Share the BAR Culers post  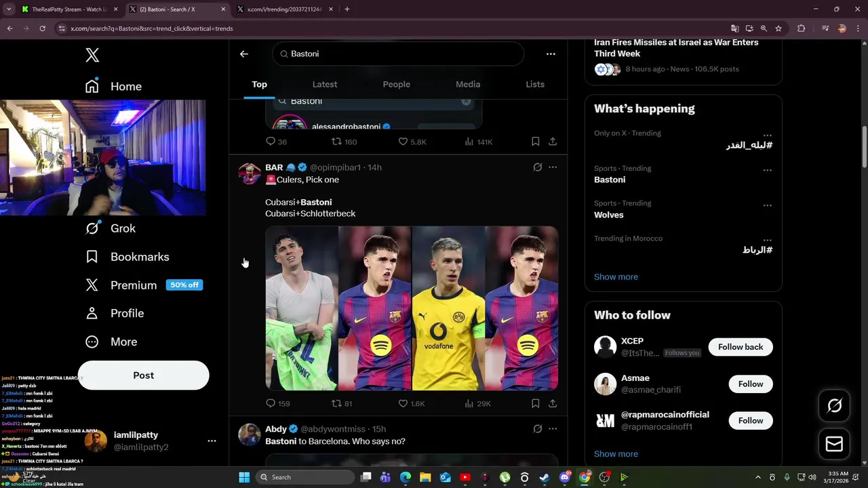coord(553,403)
